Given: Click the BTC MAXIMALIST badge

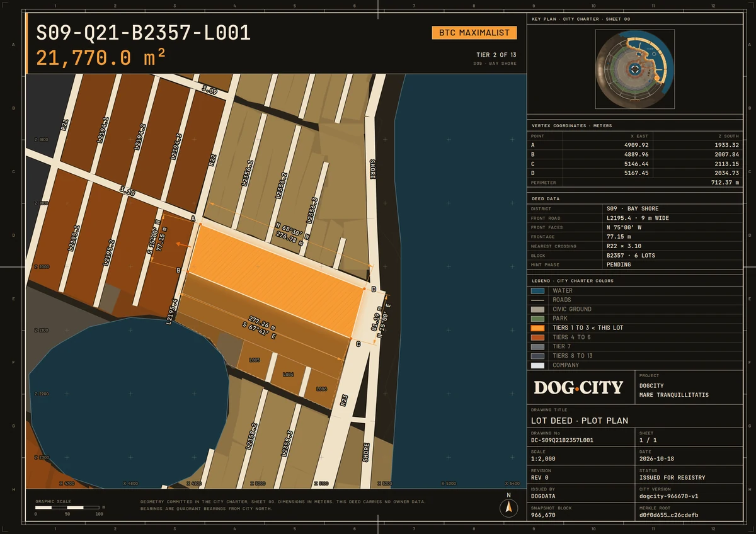Looking at the screenshot, I should (474, 33).
